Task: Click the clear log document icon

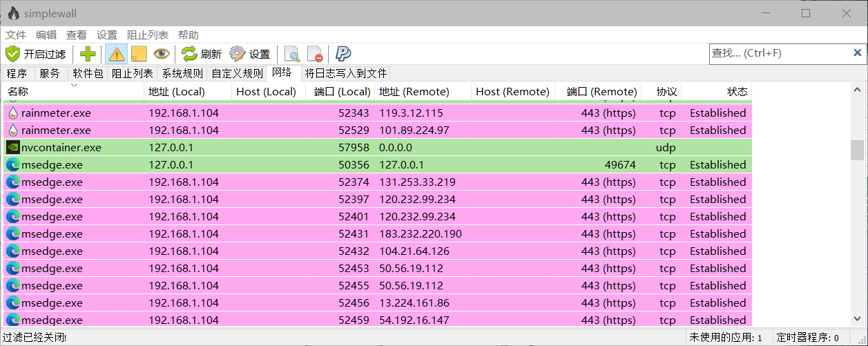Action: pyautogui.click(x=315, y=54)
